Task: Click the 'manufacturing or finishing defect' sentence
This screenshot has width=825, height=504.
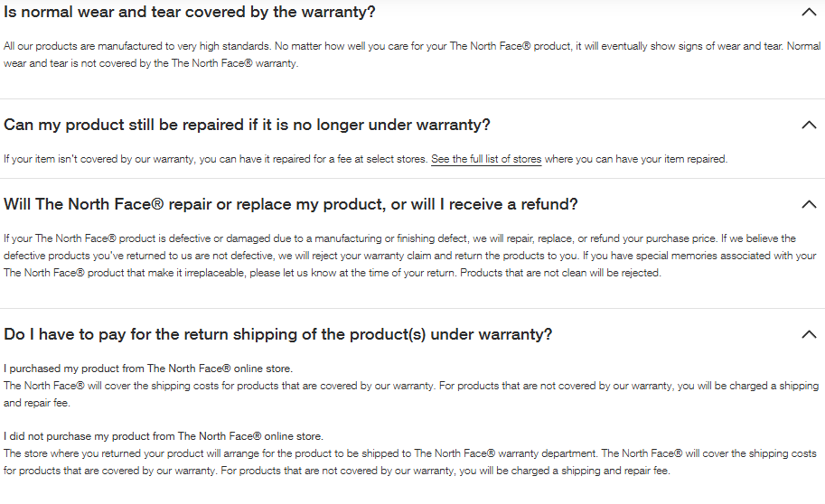Action: coord(361,238)
